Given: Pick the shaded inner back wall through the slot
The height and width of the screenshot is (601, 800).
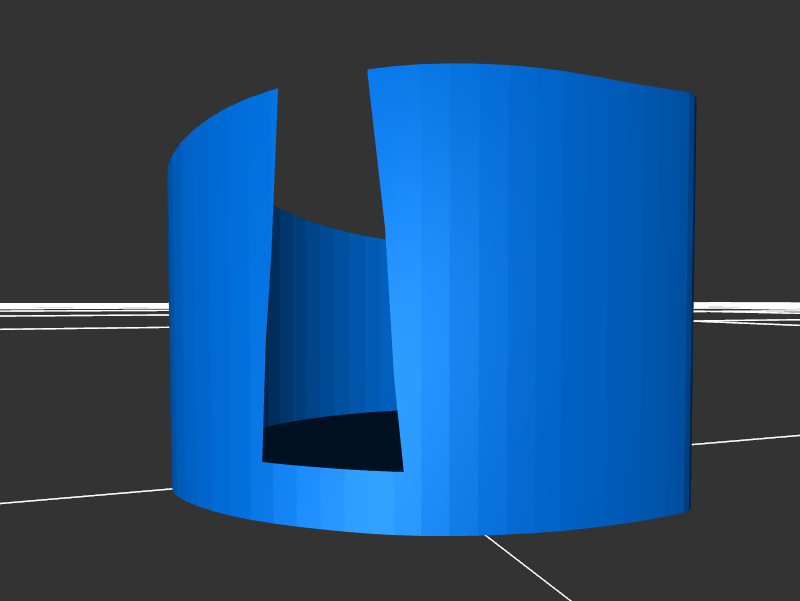Looking at the screenshot, I should [330, 320].
